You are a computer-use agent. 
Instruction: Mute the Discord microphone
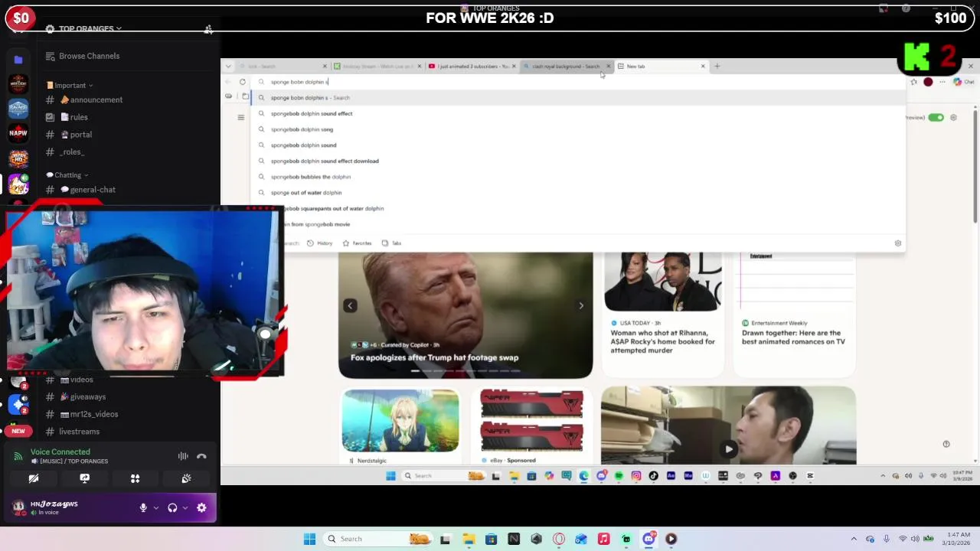click(x=143, y=507)
